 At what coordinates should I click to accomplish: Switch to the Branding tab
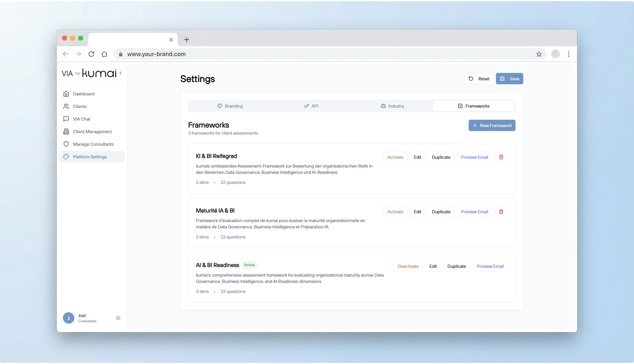[230, 106]
